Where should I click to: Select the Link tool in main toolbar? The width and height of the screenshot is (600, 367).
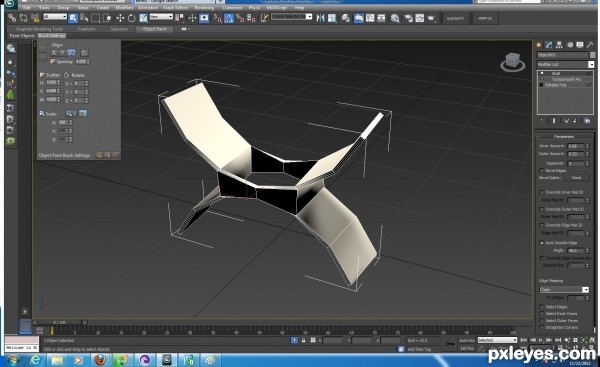pos(12,18)
